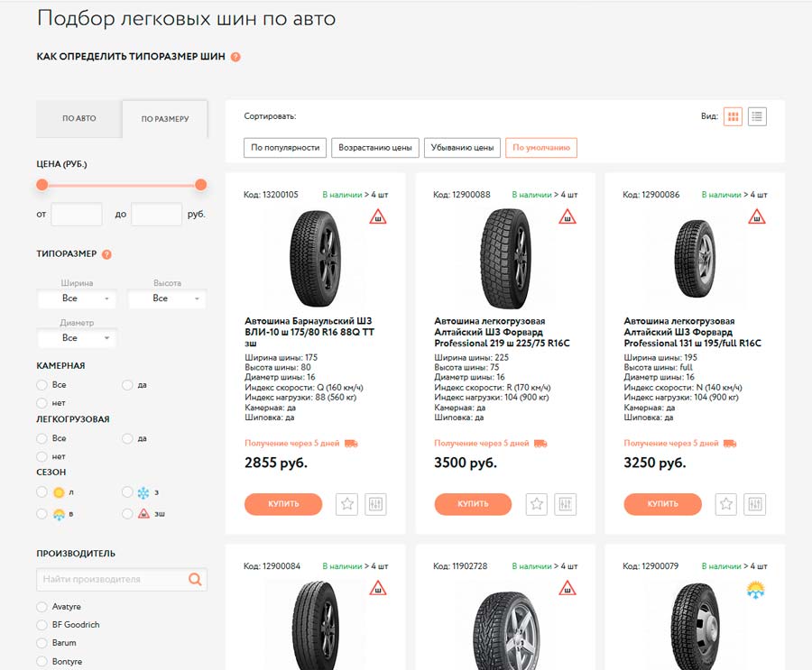Viewport: 812px width, 670px height.
Task: Open tire size help question icon near heading
Action: (x=235, y=57)
